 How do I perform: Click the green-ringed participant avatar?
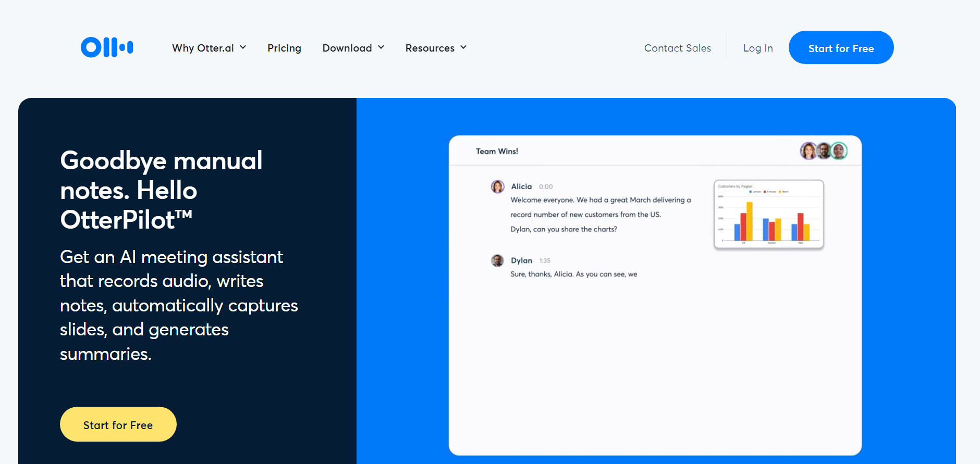(839, 151)
